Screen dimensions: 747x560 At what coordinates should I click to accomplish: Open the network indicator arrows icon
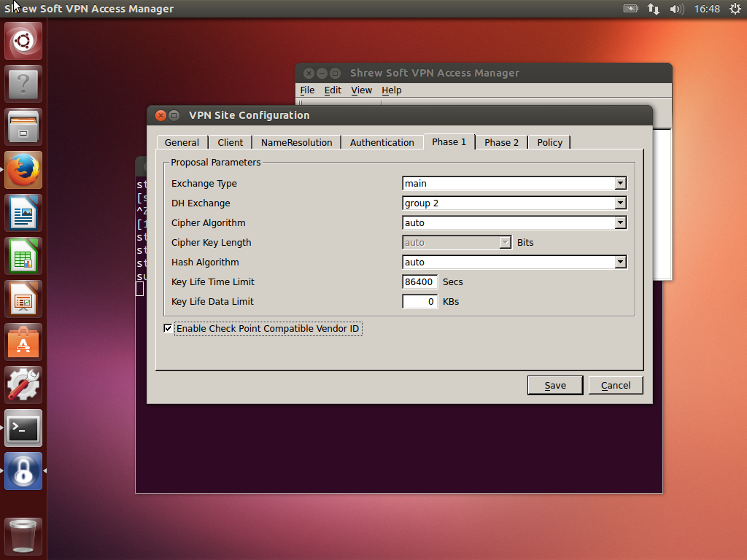pos(654,9)
